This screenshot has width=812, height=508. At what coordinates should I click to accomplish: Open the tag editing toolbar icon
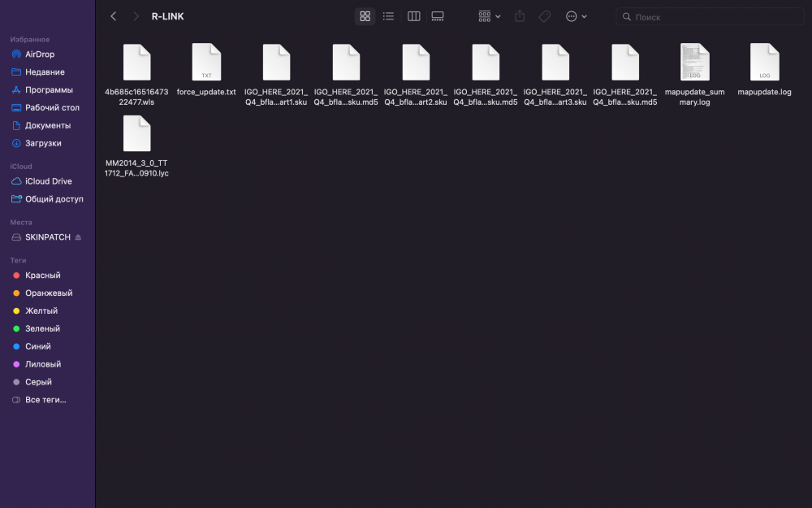tap(544, 16)
